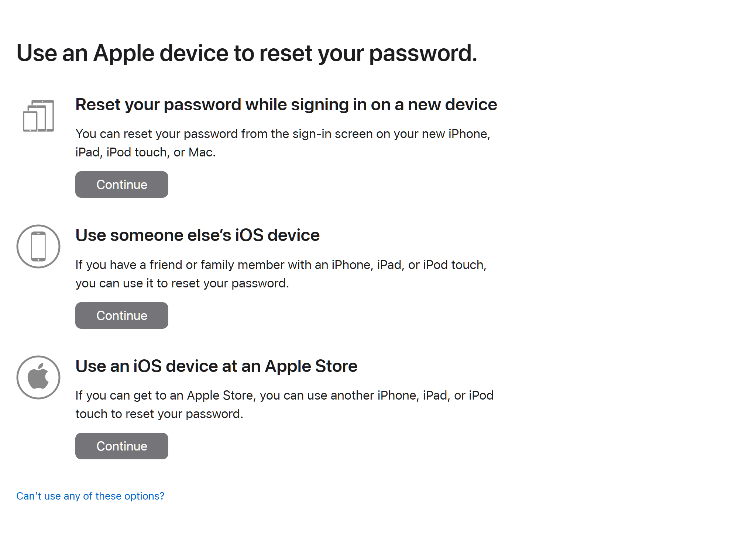Click text line "You can reset your password from"

[283, 134]
